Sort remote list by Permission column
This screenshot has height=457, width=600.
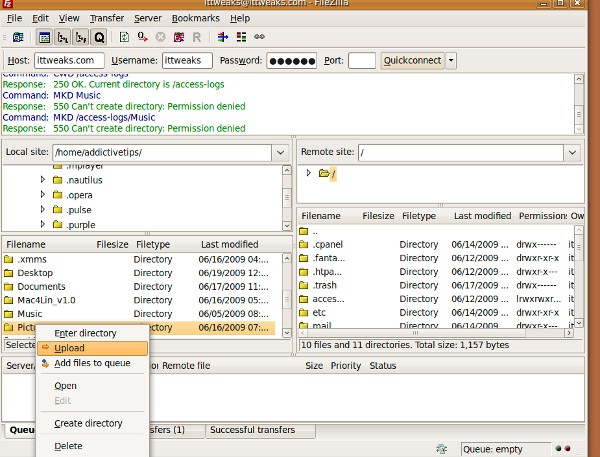point(543,216)
